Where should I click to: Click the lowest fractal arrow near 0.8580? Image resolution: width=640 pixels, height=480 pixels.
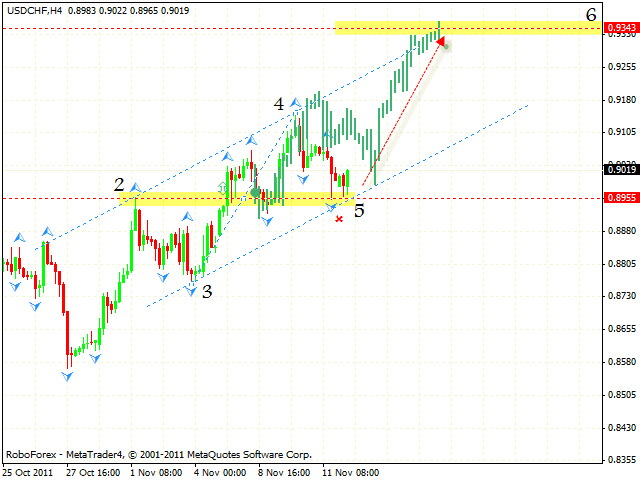67,375
